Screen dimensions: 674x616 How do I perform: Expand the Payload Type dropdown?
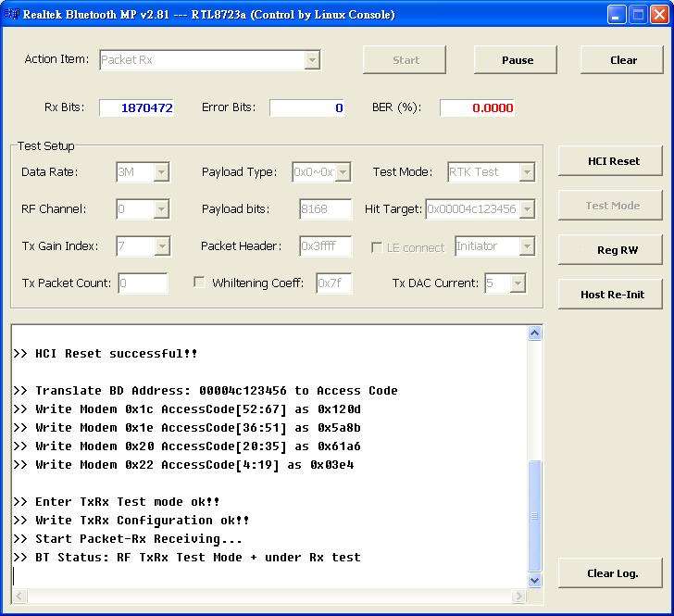[343, 172]
